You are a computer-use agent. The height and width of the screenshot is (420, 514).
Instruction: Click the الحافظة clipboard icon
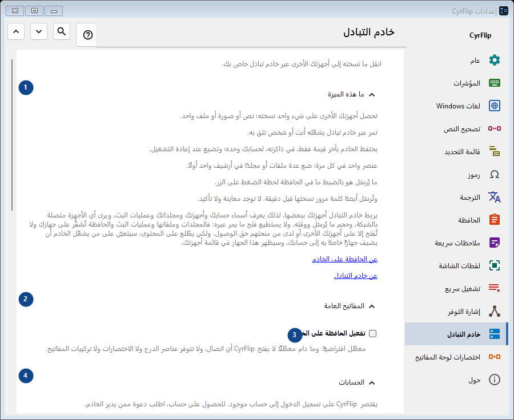coord(495,220)
